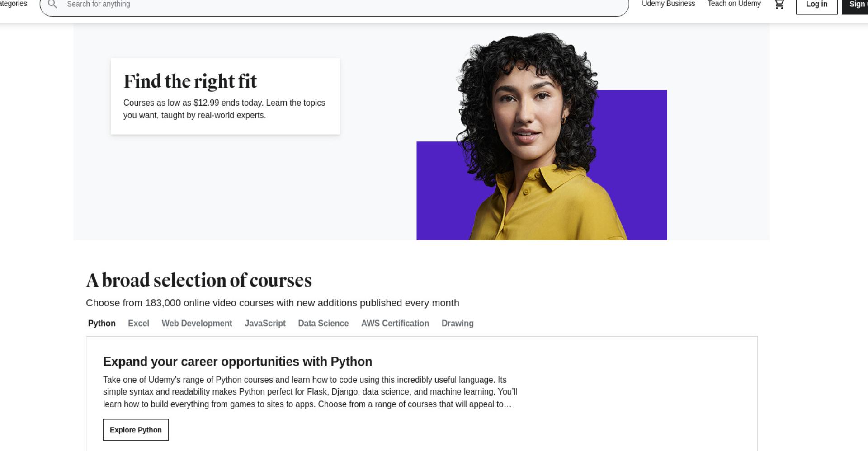Screen dimensions: 868x451
Task: Switch to the AWS Certification tab
Action: (x=395, y=324)
